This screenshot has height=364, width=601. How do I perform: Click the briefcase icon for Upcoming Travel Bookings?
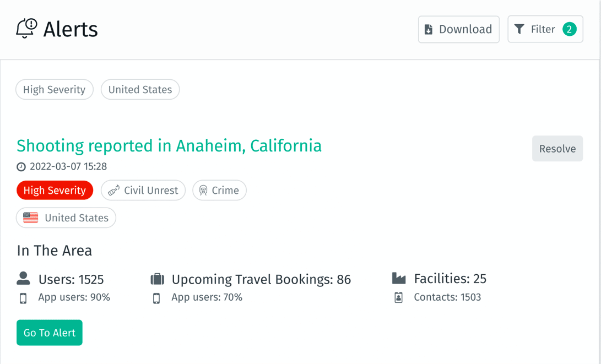(157, 279)
